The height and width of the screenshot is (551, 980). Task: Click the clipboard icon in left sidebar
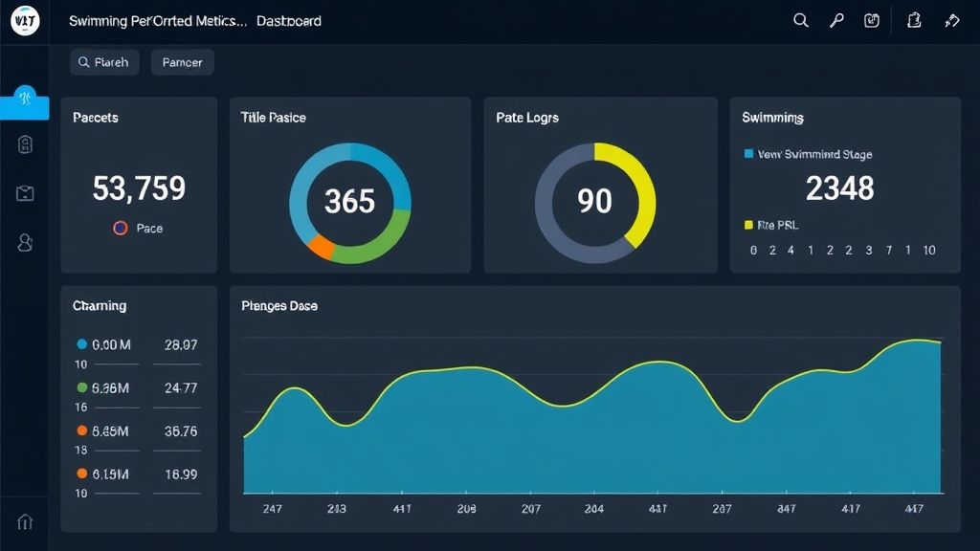coord(25,145)
